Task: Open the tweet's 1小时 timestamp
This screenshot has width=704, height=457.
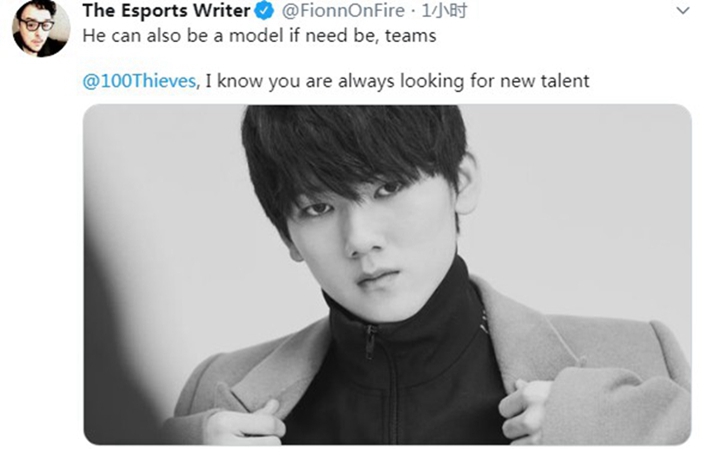Action: coord(444,11)
